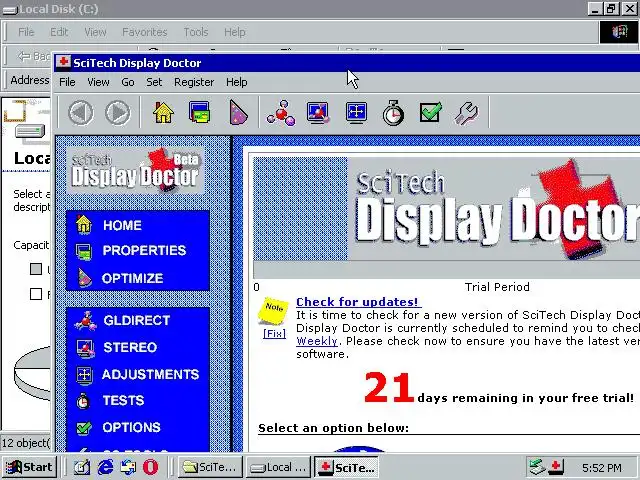The width and height of the screenshot is (640, 480).
Task: Open Optimize via the toolbar cone icon
Action: (238, 112)
